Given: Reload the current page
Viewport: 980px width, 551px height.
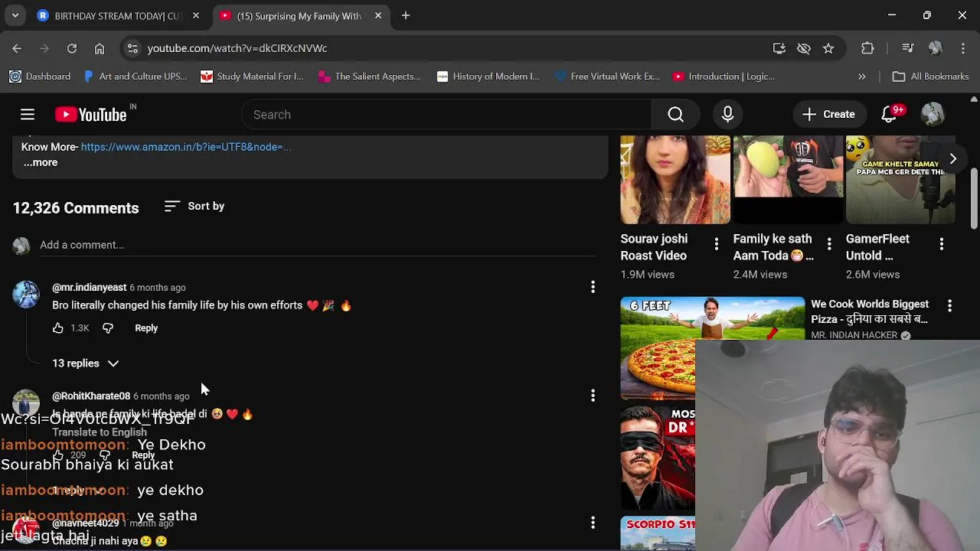Looking at the screenshot, I should tap(72, 48).
